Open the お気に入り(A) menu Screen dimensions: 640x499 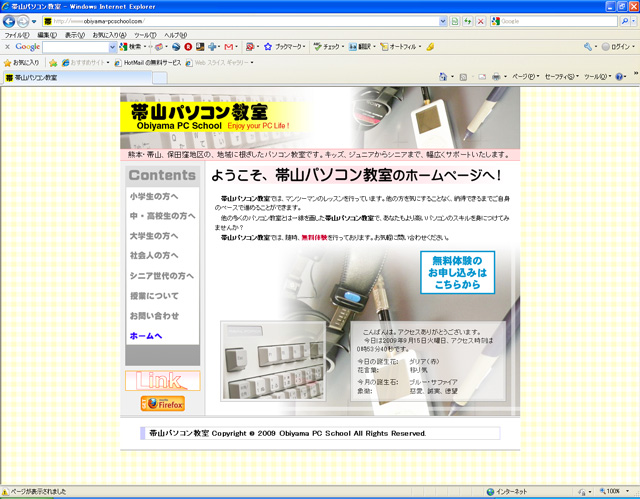(x=109, y=35)
